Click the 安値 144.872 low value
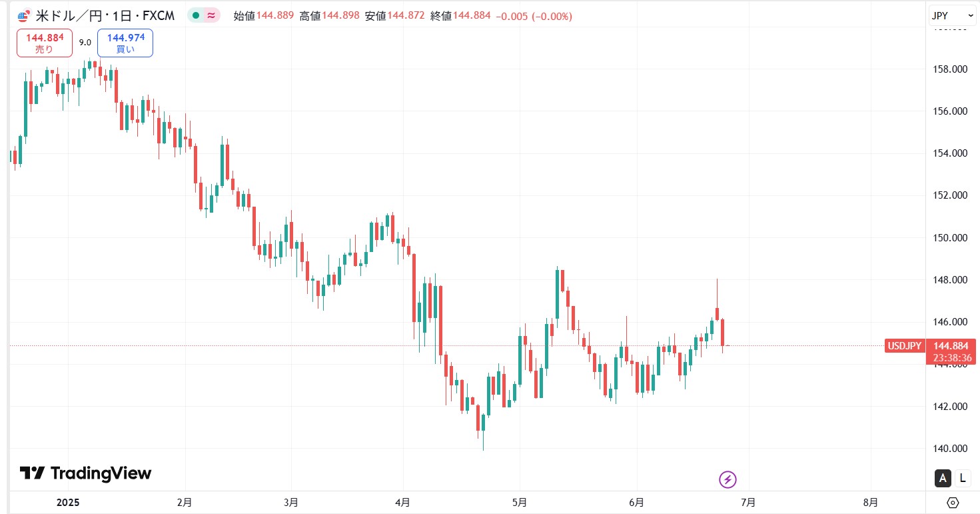This screenshot has height=514, width=980. (395, 16)
